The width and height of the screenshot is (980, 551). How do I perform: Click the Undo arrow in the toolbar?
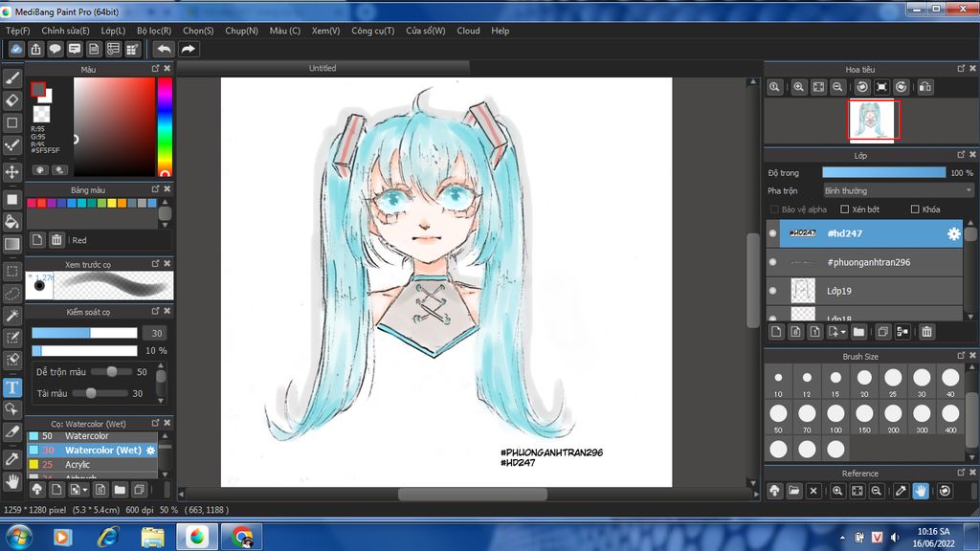click(164, 49)
